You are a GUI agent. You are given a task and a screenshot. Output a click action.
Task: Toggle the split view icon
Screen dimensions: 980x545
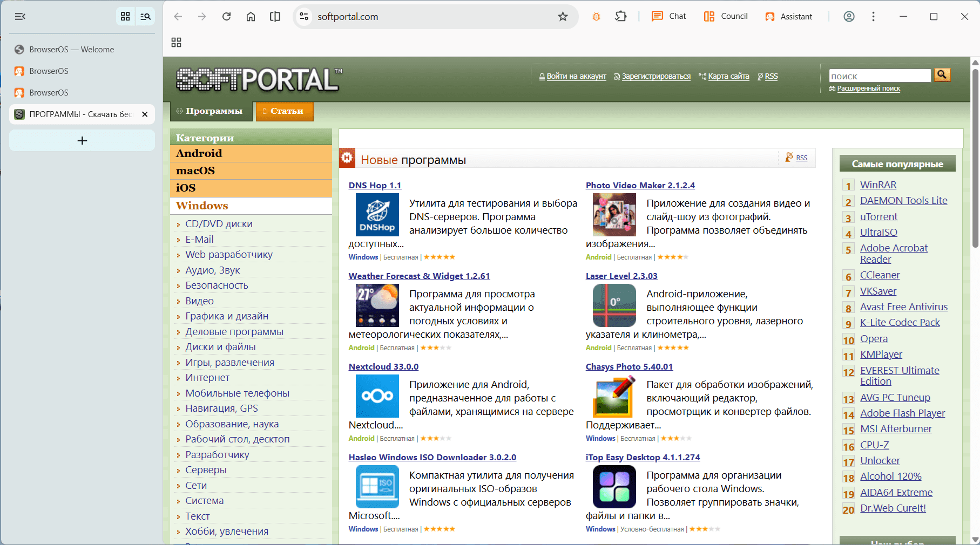(x=275, y=17)
